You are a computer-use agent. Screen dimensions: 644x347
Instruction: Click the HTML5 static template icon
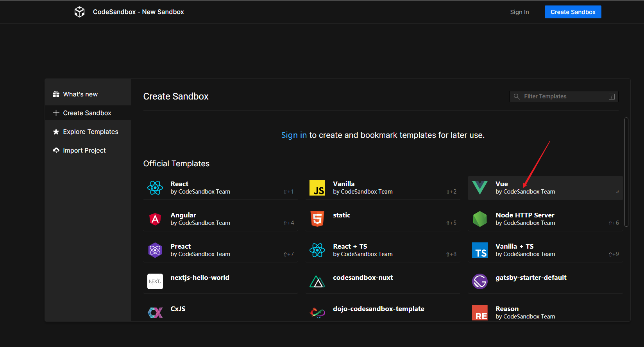pyautogui.click(x=317, y=219)
